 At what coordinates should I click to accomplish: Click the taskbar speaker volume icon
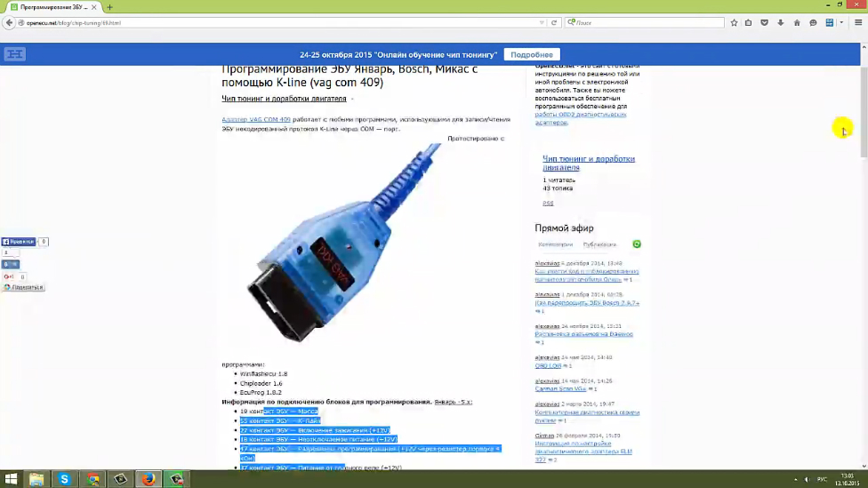tap(807, 480)
